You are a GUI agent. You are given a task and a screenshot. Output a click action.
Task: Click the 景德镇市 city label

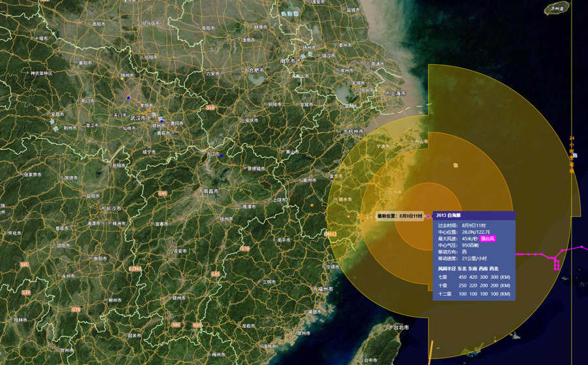pos(256,168)
